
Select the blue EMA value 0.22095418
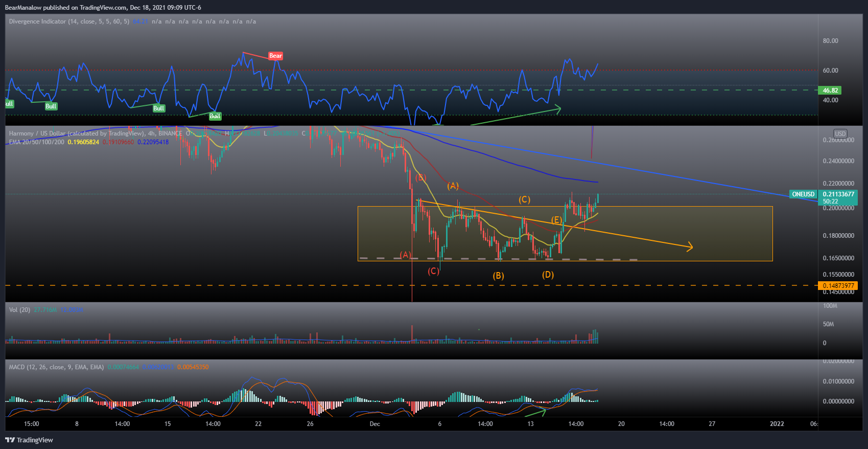(x=153, y=142)
